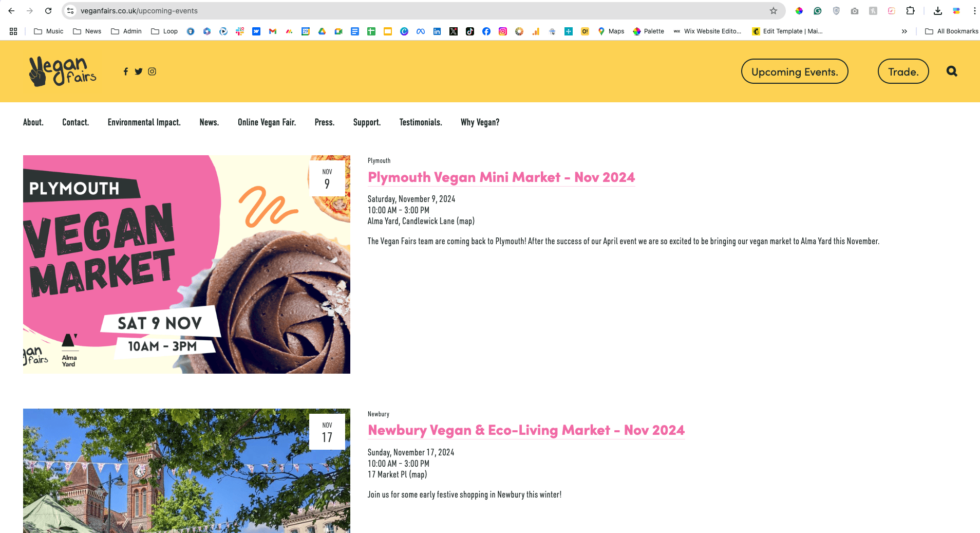
Task: Open Palette bookmark
Action: pos(649,31)
